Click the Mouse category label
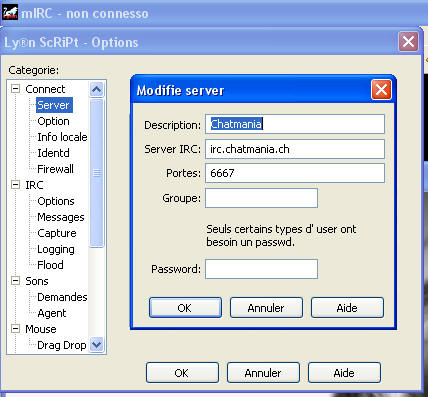Screen dimensions: 428x397 click(41, 329)
